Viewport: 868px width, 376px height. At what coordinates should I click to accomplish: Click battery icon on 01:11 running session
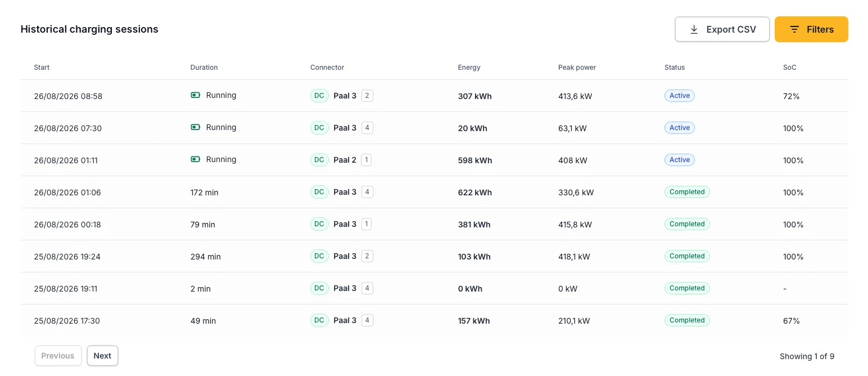196,159
